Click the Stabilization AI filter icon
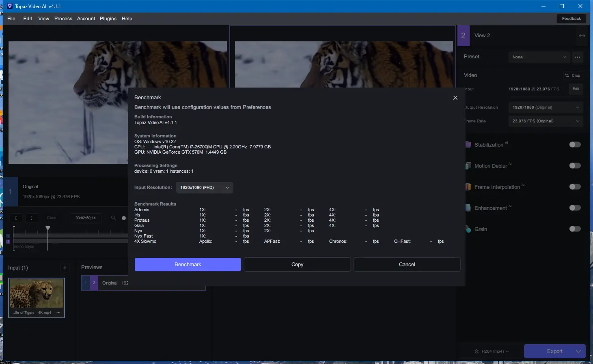The width and height of the screenshot is (593, 364). pos(468,144)
